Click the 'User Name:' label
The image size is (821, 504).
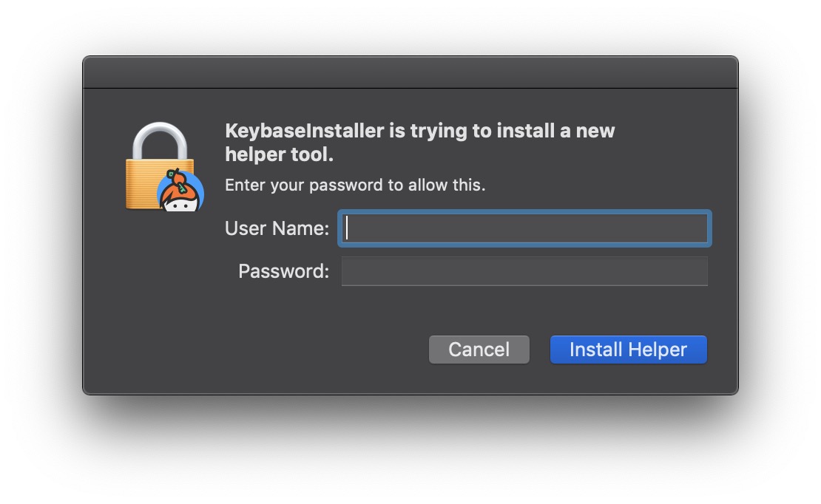point(277,228)
